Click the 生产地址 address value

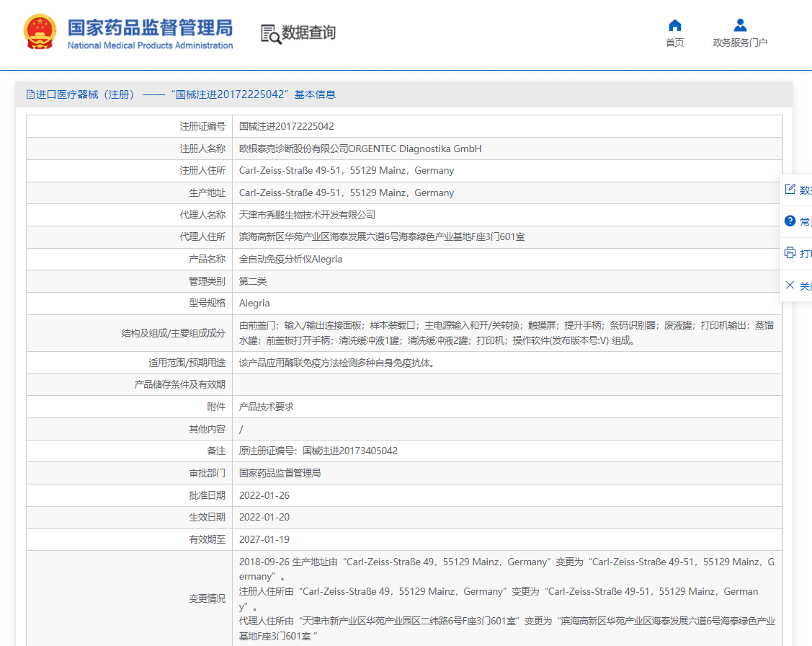[347, 193]
